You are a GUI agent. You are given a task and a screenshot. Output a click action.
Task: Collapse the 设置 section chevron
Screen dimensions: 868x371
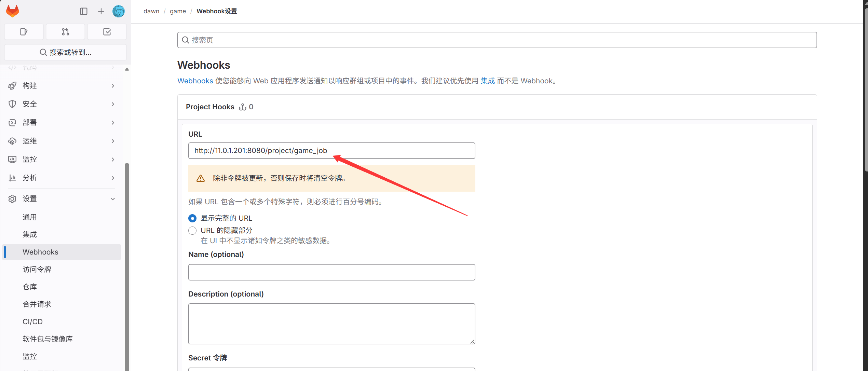click(113, 199)
